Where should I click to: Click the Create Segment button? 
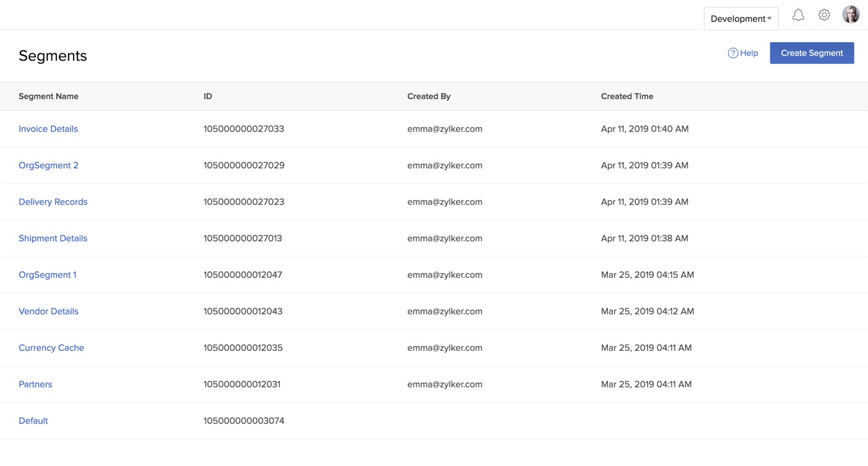coord(812,53)
